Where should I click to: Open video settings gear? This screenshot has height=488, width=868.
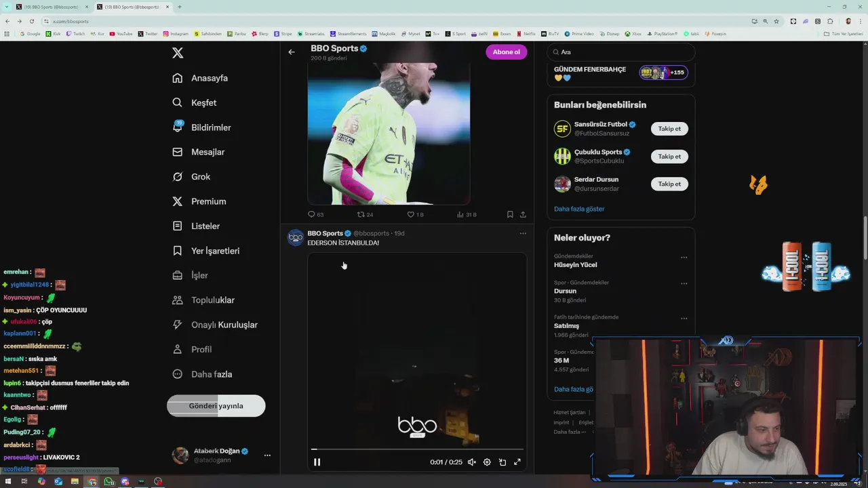(487, 462)
